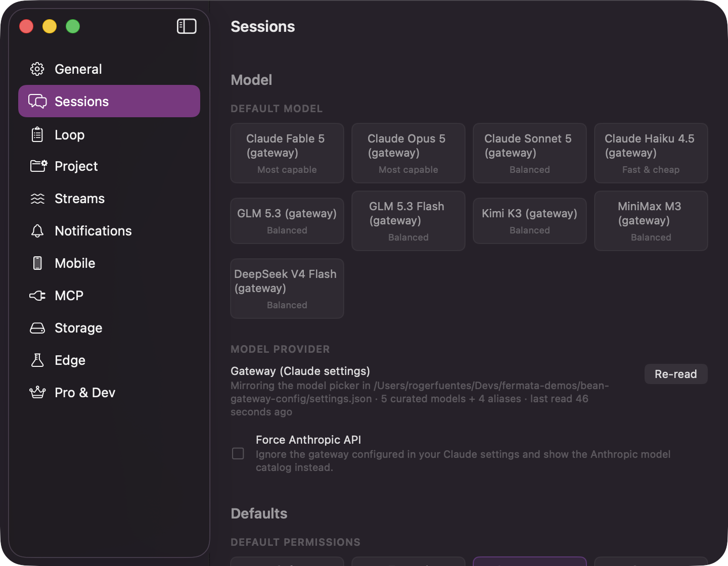Viewport: 728px width, 566px height.
Task: Click the Sessions page title
Action: [x=263, y=26]
